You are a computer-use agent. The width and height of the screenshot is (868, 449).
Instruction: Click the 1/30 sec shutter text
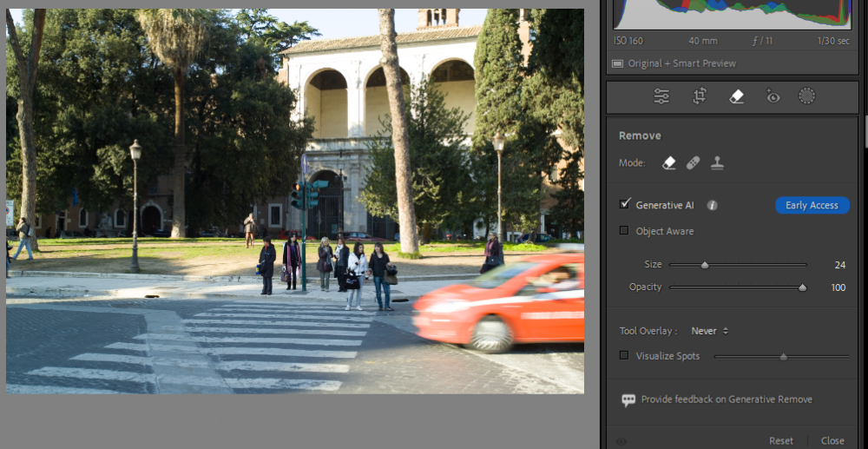pos(833,41)
